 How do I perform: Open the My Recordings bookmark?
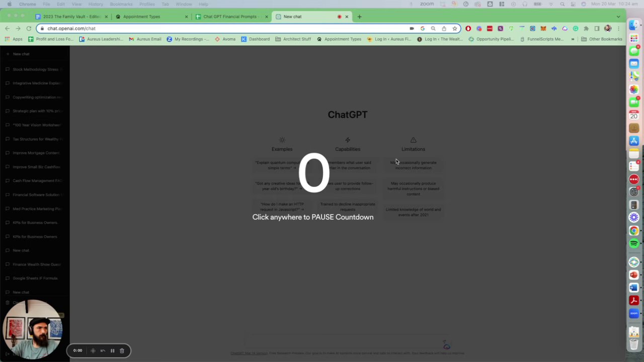tap(188, 39)
